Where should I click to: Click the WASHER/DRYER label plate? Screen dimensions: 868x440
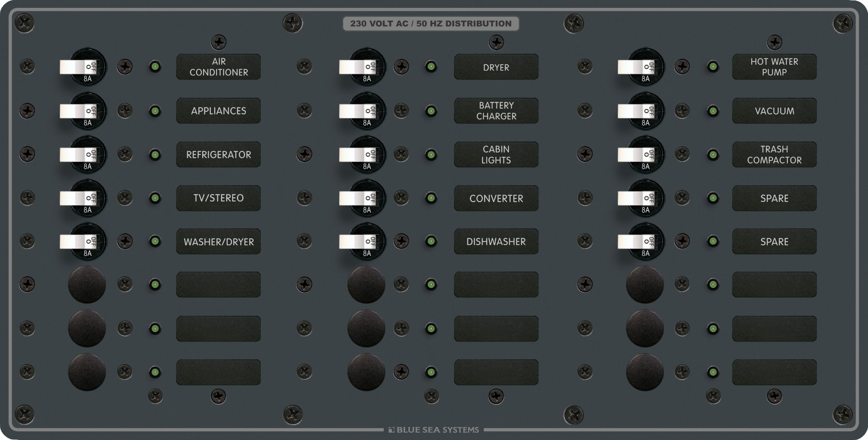point(218,242)
